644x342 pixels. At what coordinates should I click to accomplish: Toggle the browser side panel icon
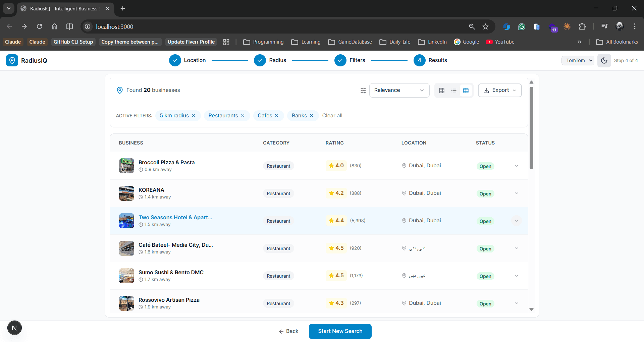click(69, 26)
